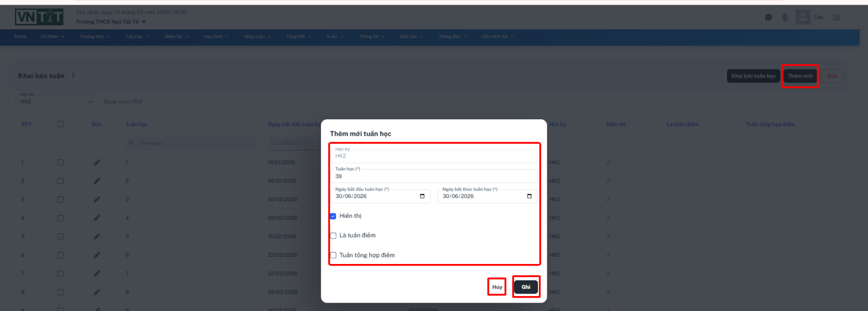Click the Hủy cancel button
Screen dimensions: 868x311
tap(497, 287)
